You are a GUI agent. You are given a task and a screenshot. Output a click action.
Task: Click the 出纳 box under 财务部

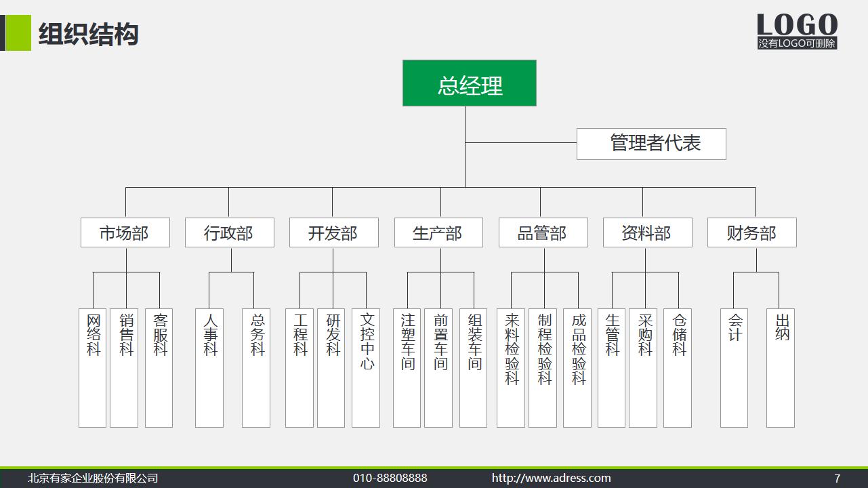[781, 368]
